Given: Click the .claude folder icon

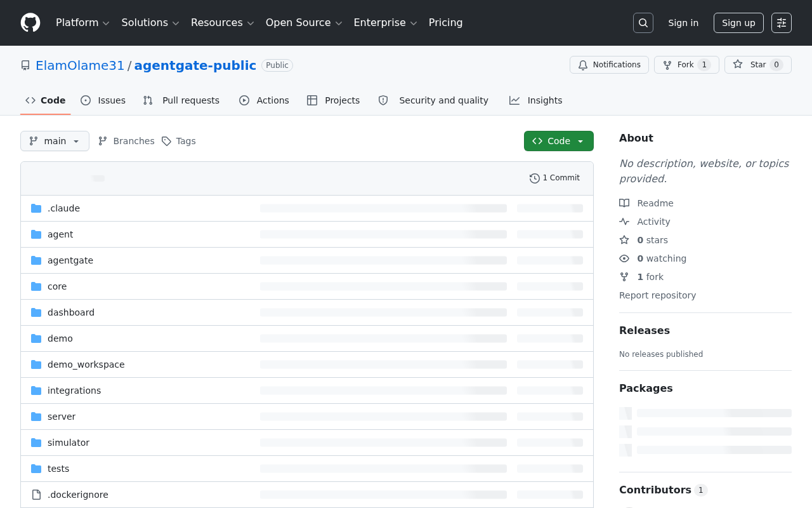Looking at the screenshot, I should coord(36,208).
